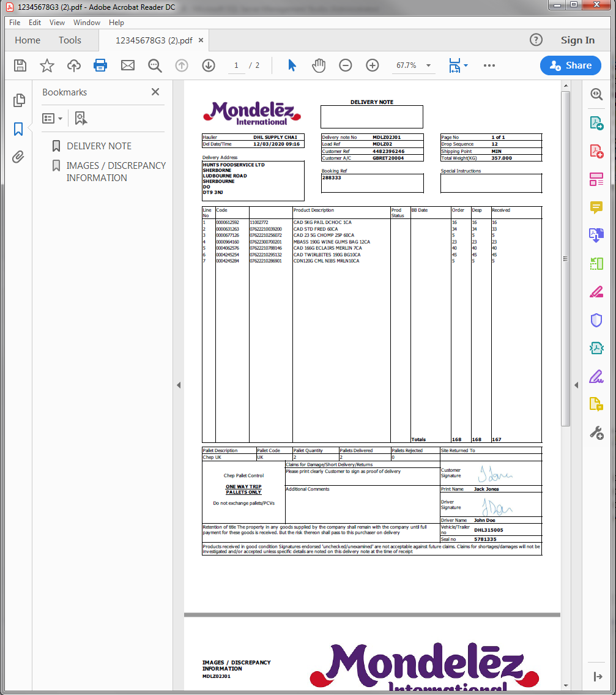
Task: Click the Save file icon
Action: pos(20,65)
